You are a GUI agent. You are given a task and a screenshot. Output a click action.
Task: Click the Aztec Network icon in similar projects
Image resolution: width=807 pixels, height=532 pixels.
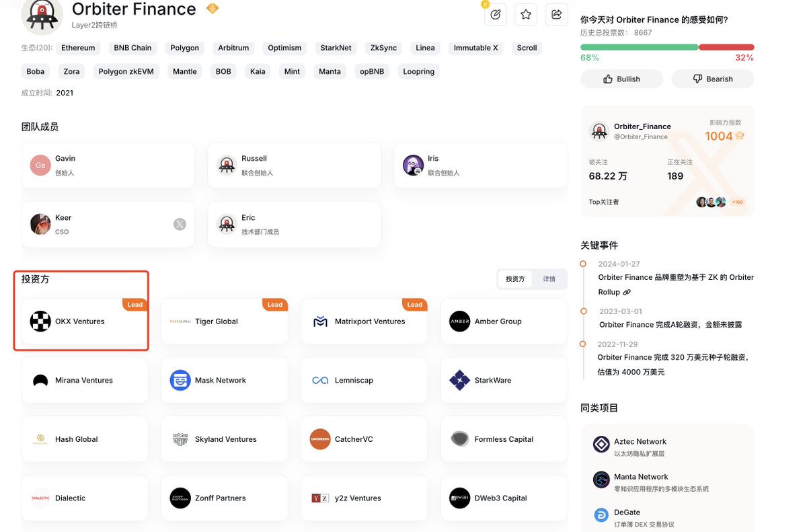click(x=601, y=445)
